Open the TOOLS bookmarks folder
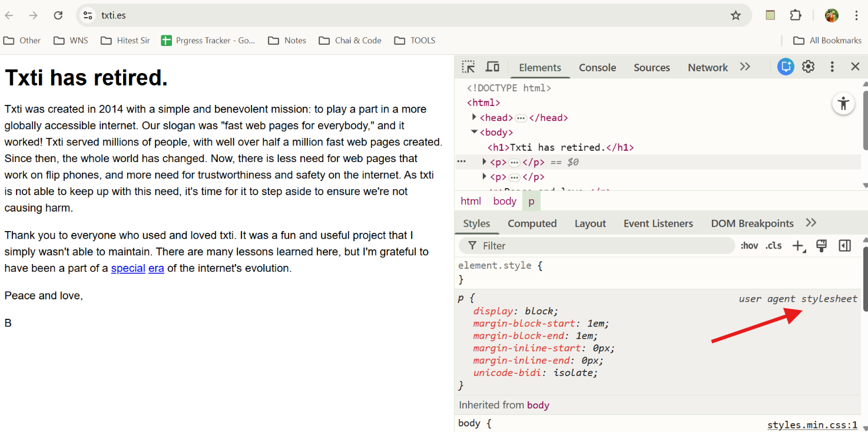 415,41
